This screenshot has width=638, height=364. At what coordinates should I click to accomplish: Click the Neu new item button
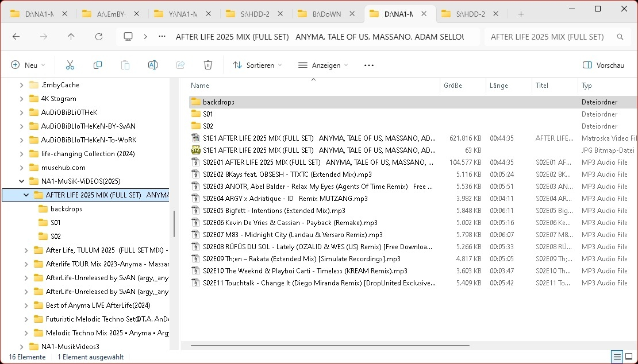[28, 65]
